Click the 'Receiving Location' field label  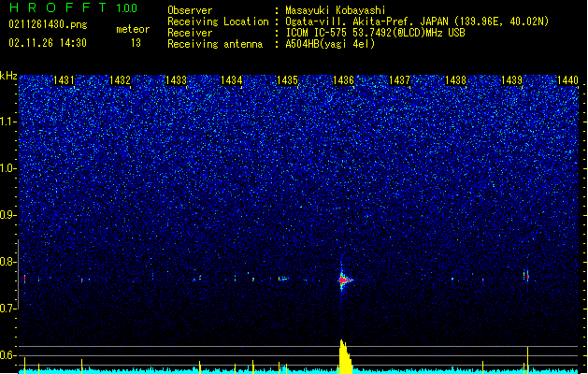(218, 22)
